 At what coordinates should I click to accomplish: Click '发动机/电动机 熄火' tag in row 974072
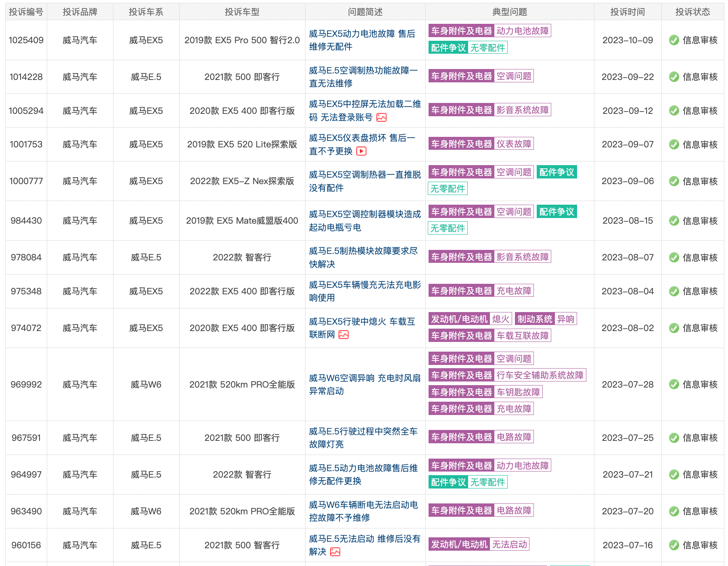[x=470, y=319]
